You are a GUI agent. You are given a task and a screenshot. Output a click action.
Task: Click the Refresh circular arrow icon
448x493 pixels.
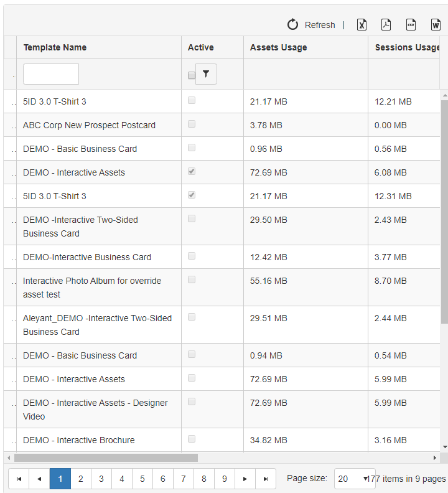tap(292, 25)
